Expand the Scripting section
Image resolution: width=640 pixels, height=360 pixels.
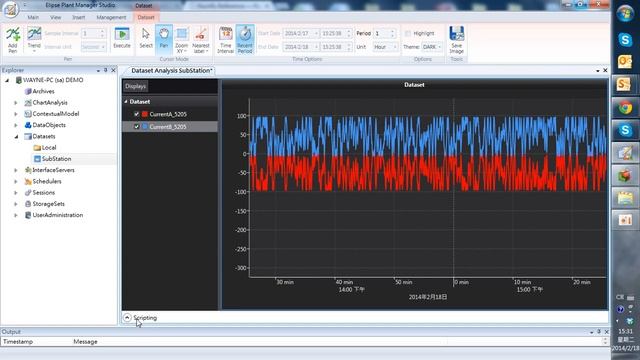[x=127, y=318]
